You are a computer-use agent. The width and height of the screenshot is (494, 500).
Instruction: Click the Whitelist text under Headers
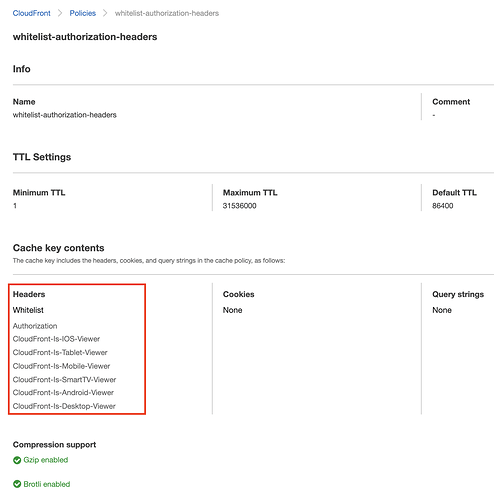[28, 310]
